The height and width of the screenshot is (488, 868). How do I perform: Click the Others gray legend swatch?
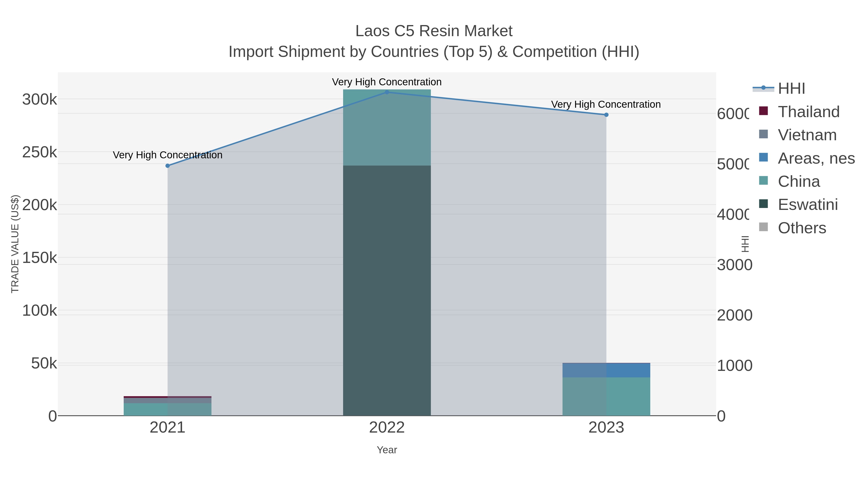click(764, 227)
